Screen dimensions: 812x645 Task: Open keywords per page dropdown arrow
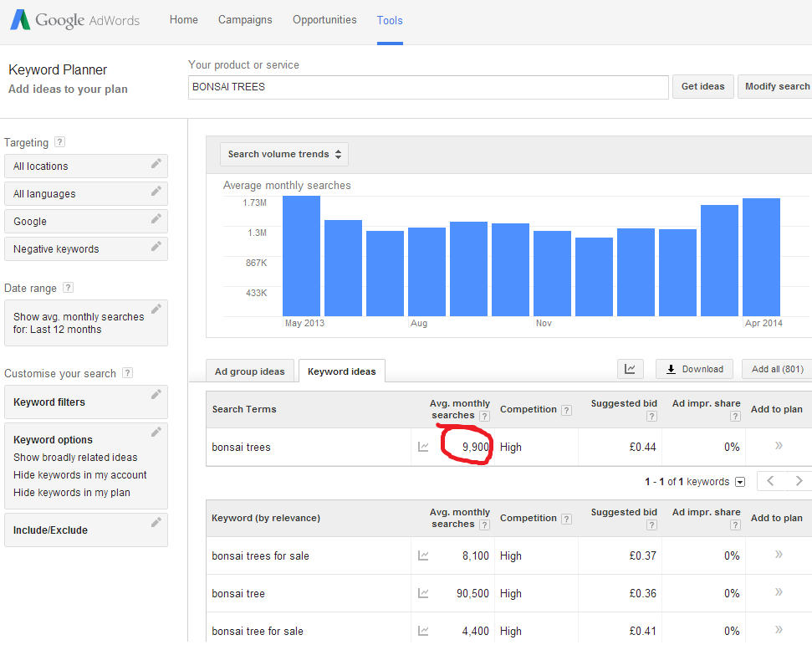741,482
